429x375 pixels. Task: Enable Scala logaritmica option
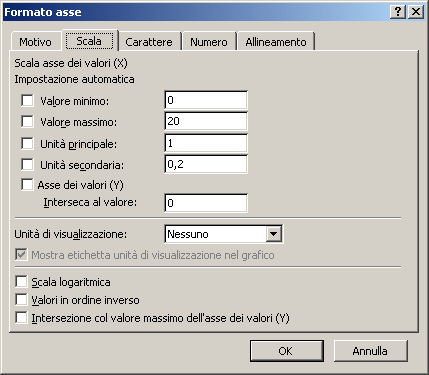(x=21, y=282)
